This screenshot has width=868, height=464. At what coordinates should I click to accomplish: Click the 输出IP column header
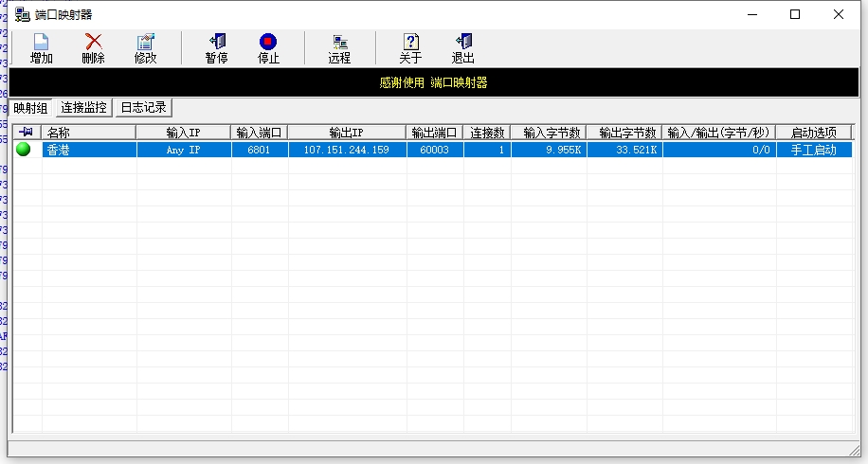click(x=347, y=133)
